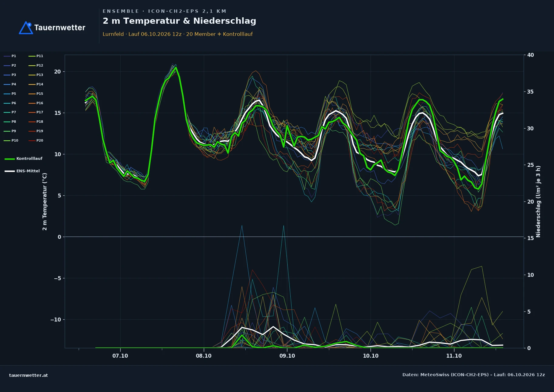Viewport: 554px width, 392px height.
Task: Click the P5 legend swatch
Action: click(x=7, y=94)
